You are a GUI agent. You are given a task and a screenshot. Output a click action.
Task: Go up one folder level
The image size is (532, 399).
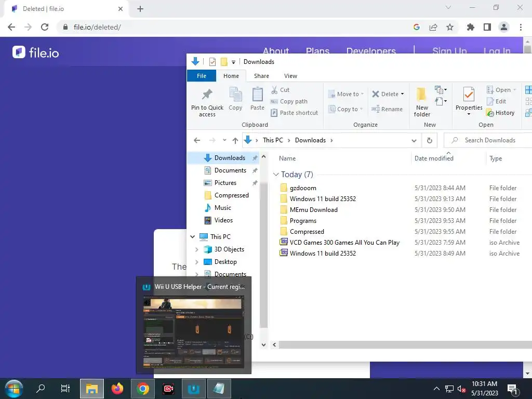pyautogui.click(x=235, y=140)
